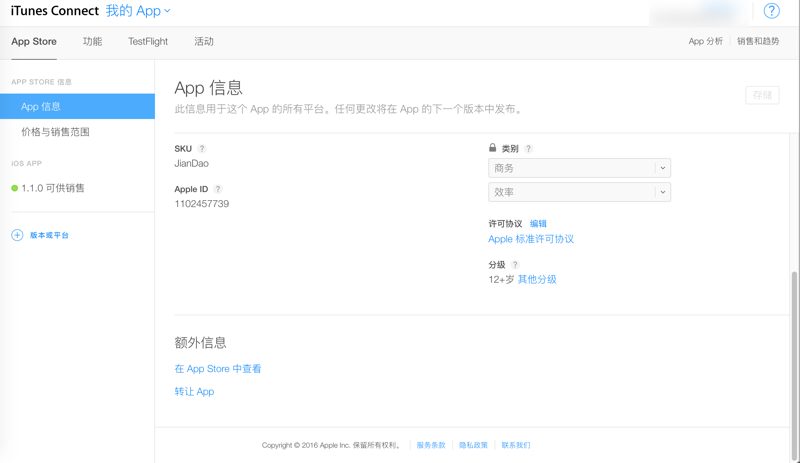Image resolution: width=800 pixels, height=463 pixels.
Task: Click the APP STORE 信息 sidebar header
Action: pos(41,82)
